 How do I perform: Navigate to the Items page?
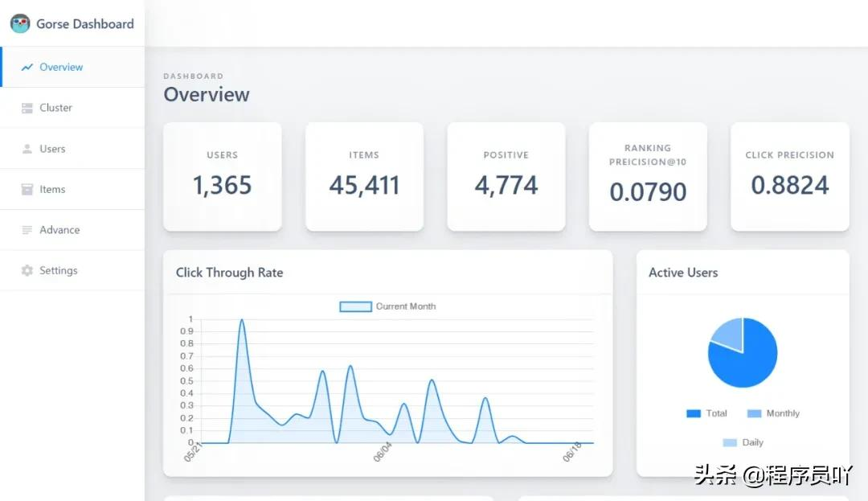(x=72, y=189)
